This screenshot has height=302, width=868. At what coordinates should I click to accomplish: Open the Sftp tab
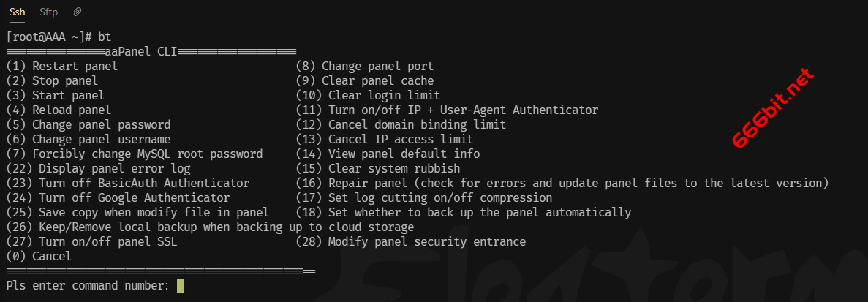pos(49,12)
